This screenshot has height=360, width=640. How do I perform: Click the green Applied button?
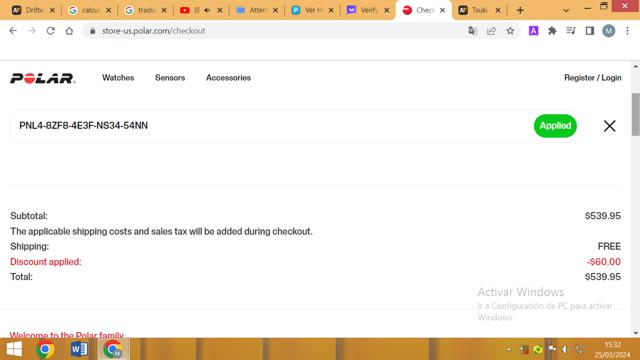point(555,126)
